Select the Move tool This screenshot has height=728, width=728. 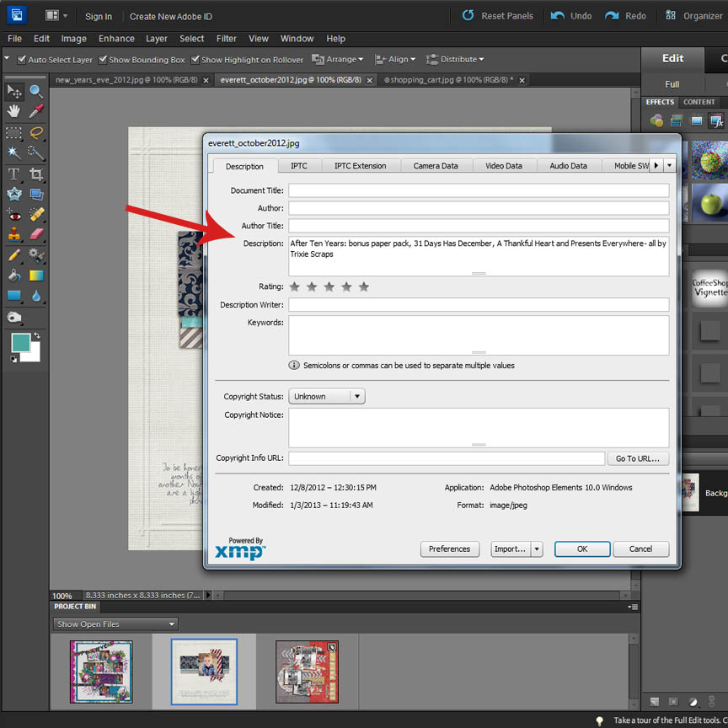click(x=14, y=92)
